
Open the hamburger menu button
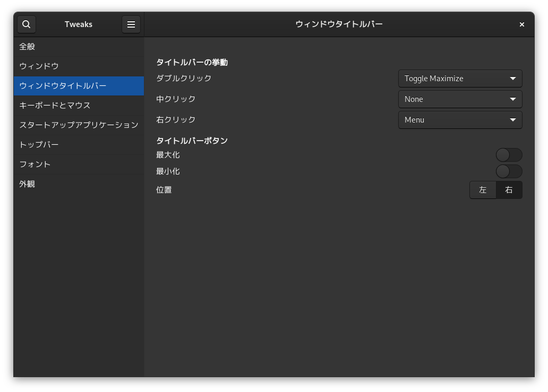coord(131,24)
